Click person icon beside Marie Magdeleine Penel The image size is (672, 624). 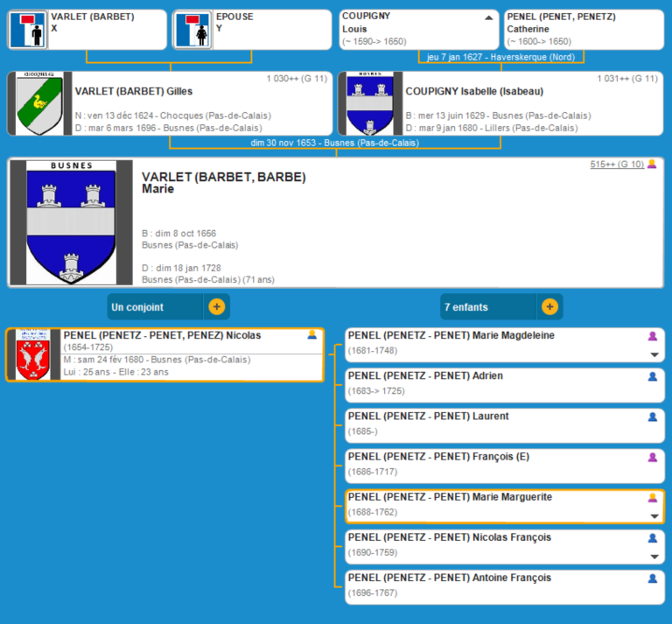(652, 336)
